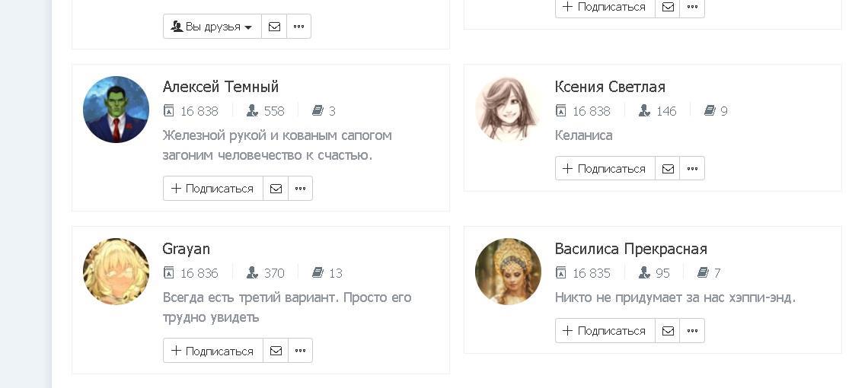The width and height of the screenshot is (868, 388).
Task: Click Василиса Прекрасная's avatar image
Action: point(508,272)
